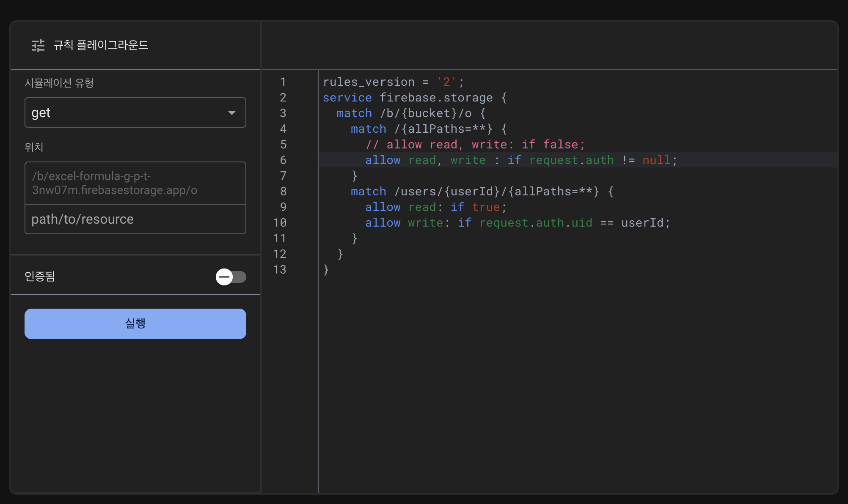Image resolution: width=848 pixels, height=504 pixels.
Task: Click the path/to/resource input field
Action: [x=135, y=219]
